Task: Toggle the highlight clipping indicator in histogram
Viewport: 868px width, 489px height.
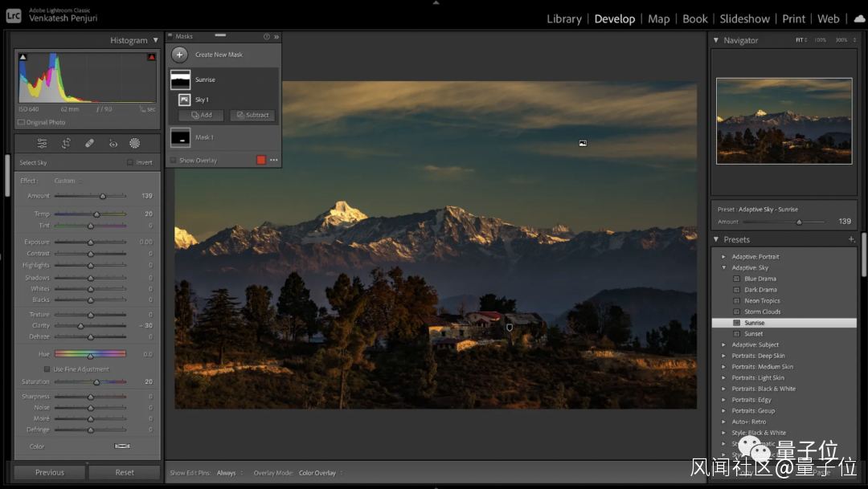Action: click(x=151, y=57)
